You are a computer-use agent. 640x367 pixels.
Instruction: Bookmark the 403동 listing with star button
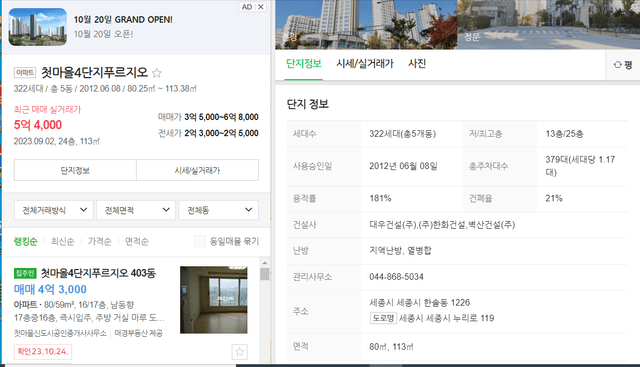240,351
